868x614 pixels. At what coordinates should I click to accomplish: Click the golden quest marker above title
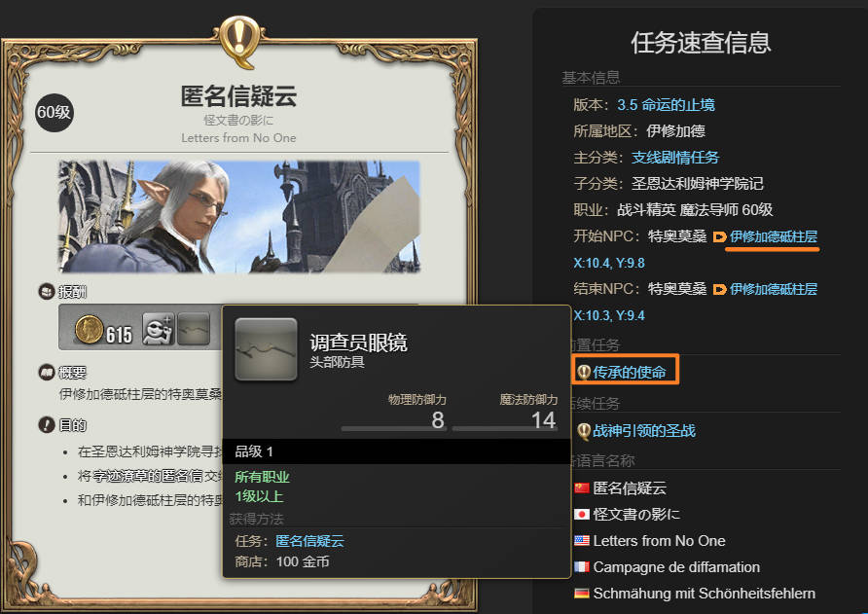(239, 40)
